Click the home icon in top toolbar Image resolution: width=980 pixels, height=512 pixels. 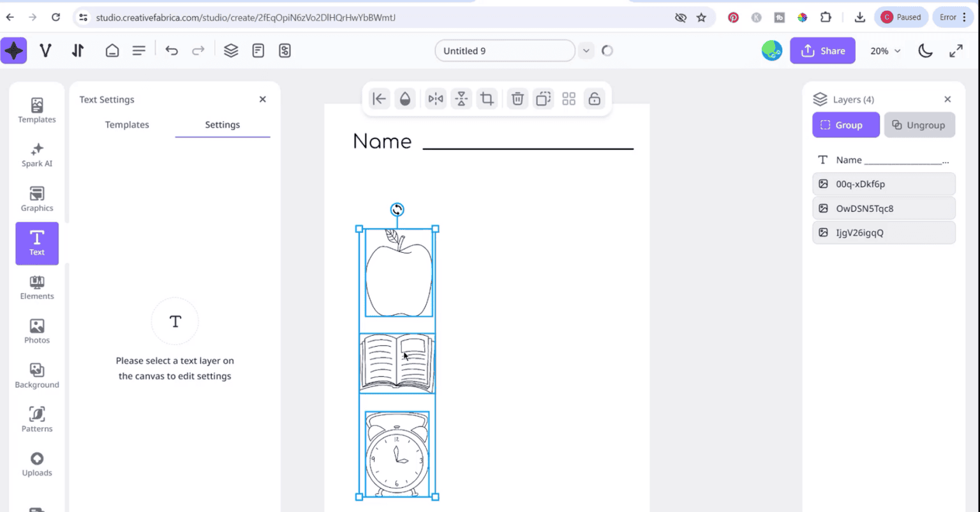tap(112, 50)
